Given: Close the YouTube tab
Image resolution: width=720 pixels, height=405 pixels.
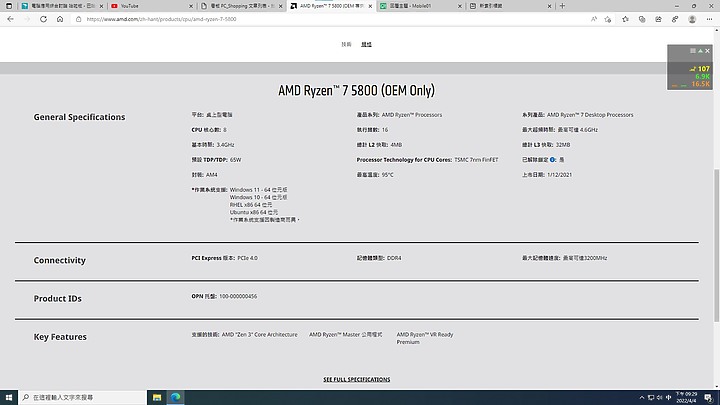Looking at the screenshot, I should [191, 6].
